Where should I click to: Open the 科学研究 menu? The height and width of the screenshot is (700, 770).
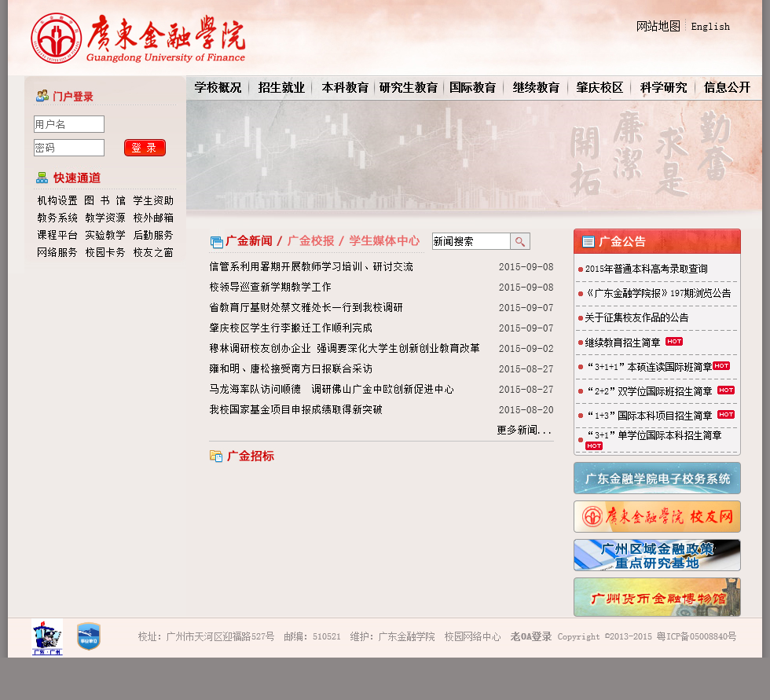pyautogui.click(x=663, y=88)
